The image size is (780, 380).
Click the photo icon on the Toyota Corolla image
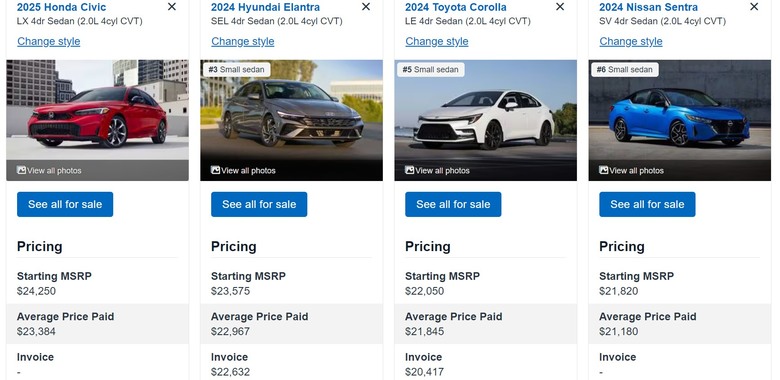pyautogui.click(x=409, y=170)
